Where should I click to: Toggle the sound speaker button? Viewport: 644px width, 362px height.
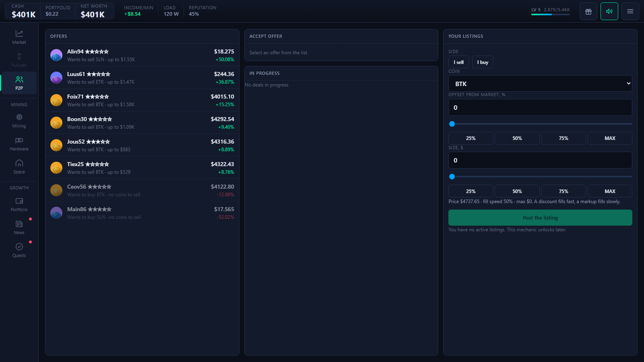coord(609,11)
